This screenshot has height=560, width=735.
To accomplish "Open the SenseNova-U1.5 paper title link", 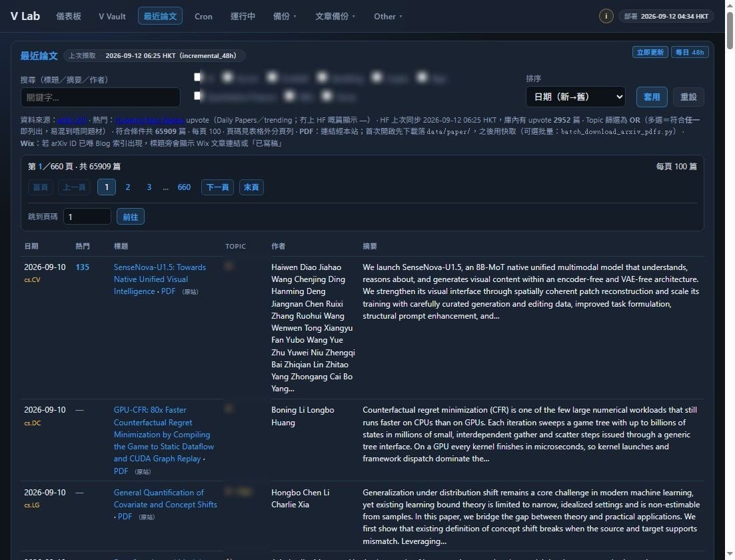I will [x=159, y=279].
